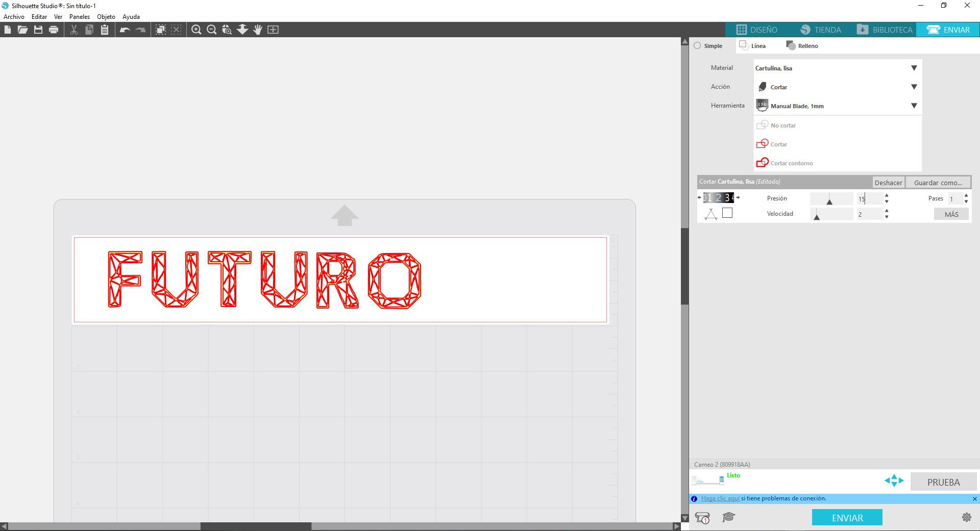Undo the last action with the toolbar arrow
Viewport: 980px width, 531px height.
point(125,30)
